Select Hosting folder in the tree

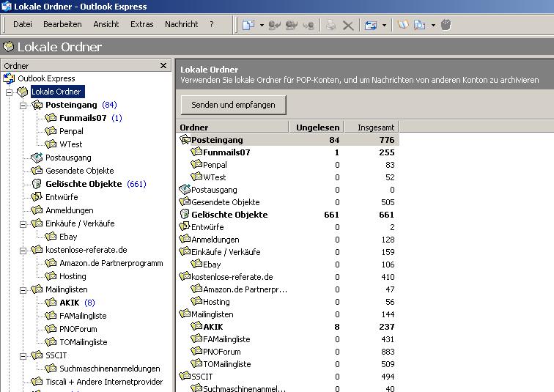73,276
